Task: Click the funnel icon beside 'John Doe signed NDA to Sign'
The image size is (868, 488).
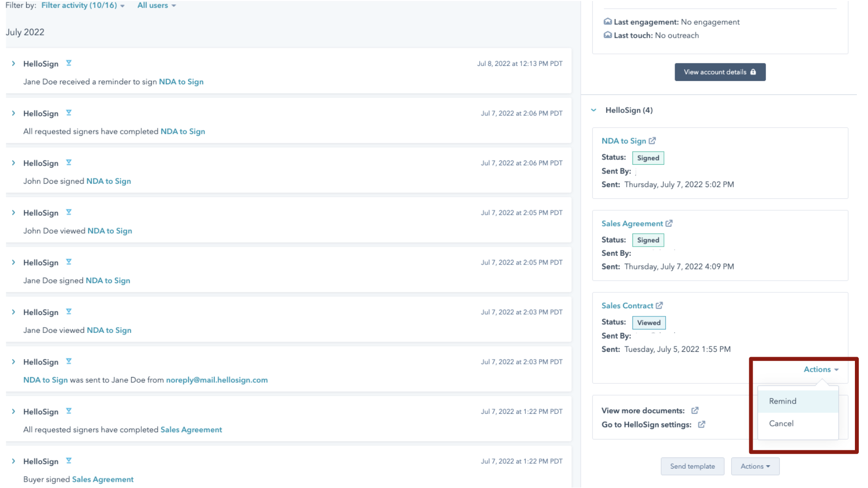Action: pyautogui.click(x=69, y=162)
